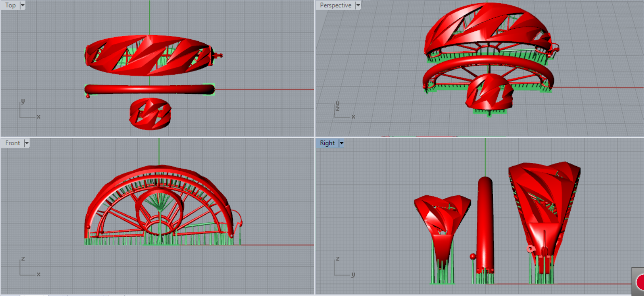Viewport: 644px width, 296px height.
Task: Activate the Perspective viewport title label
Action: 335,5
